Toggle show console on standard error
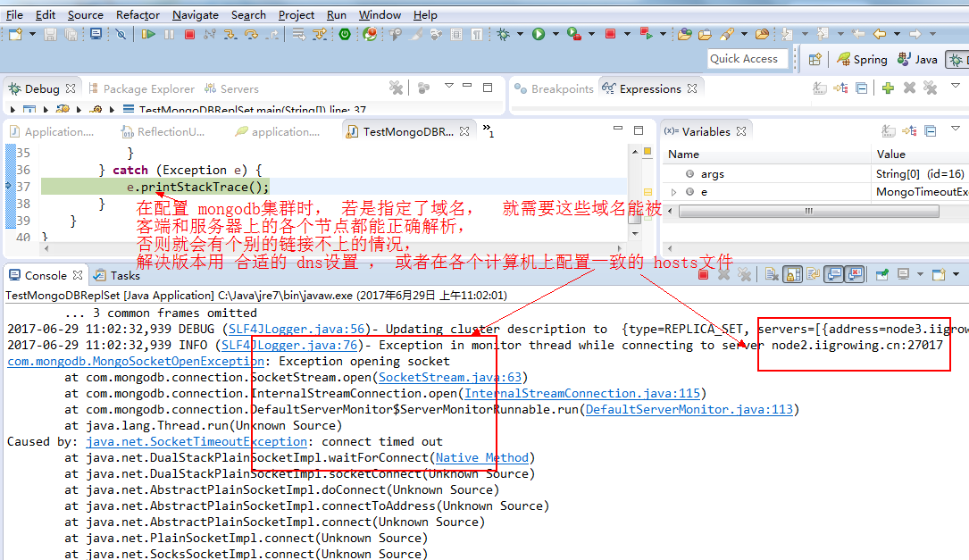Viewport: 969px width, 560px height. 855,274
